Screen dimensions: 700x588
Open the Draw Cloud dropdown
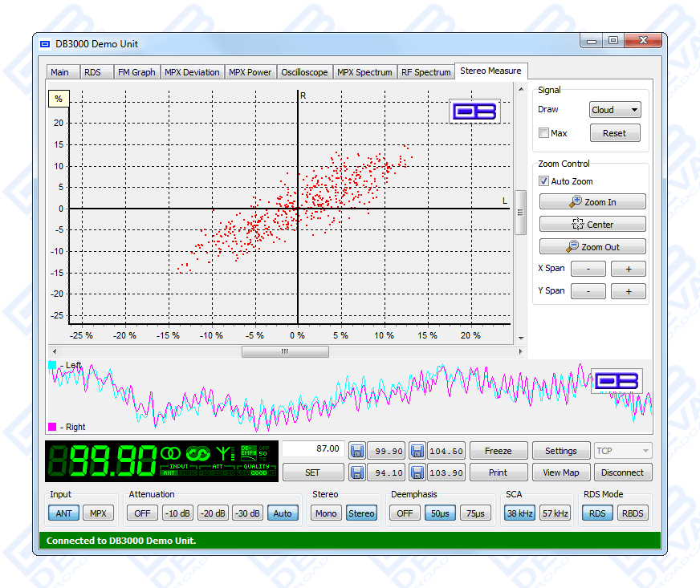[615, 110]
